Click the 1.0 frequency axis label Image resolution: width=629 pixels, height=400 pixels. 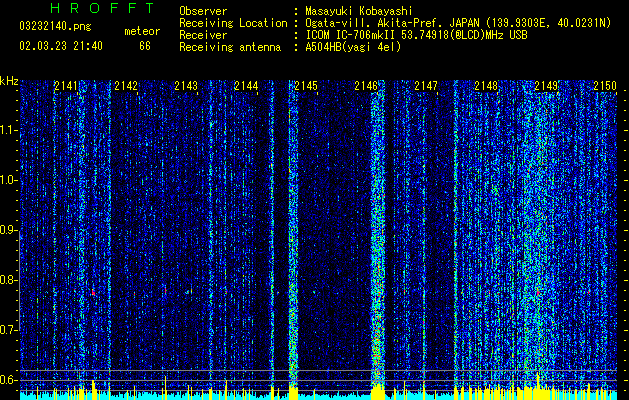tap(9, 180)
